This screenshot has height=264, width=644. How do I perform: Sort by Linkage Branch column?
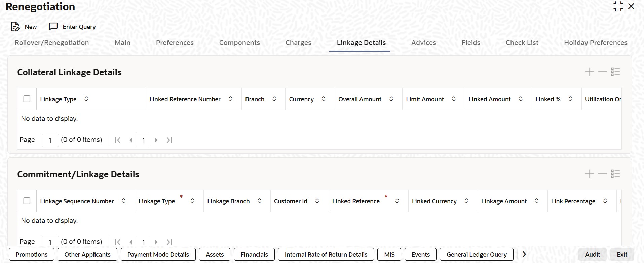click(x=260, y=201)
